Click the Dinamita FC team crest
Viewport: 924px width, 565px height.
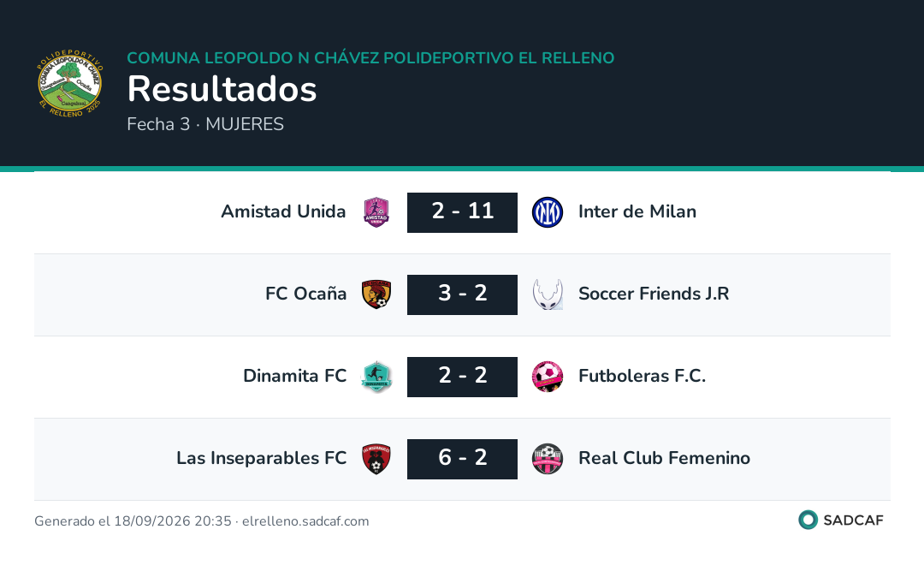tap(376, 377)
